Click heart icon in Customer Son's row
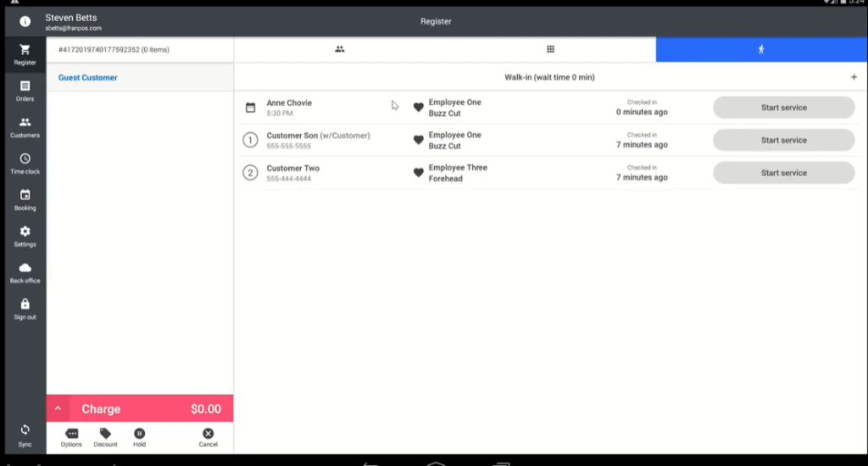Screen dimensions: 868x466 point(419,140)
